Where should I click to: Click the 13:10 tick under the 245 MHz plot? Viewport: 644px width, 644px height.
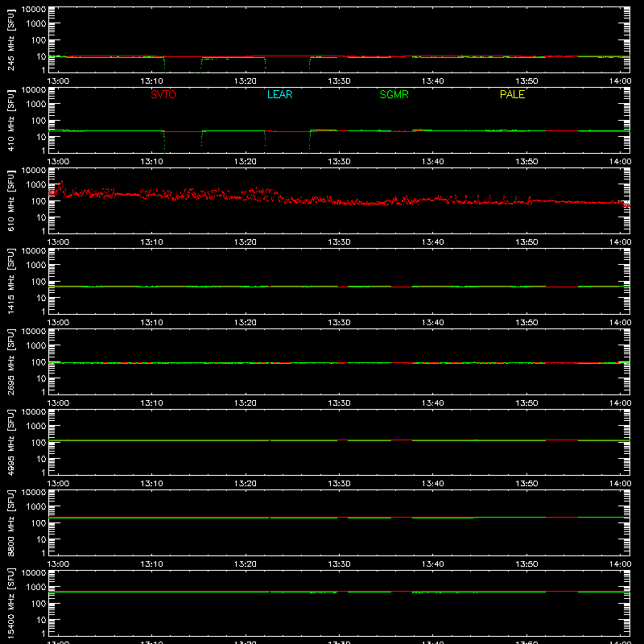tap(151, 81)
